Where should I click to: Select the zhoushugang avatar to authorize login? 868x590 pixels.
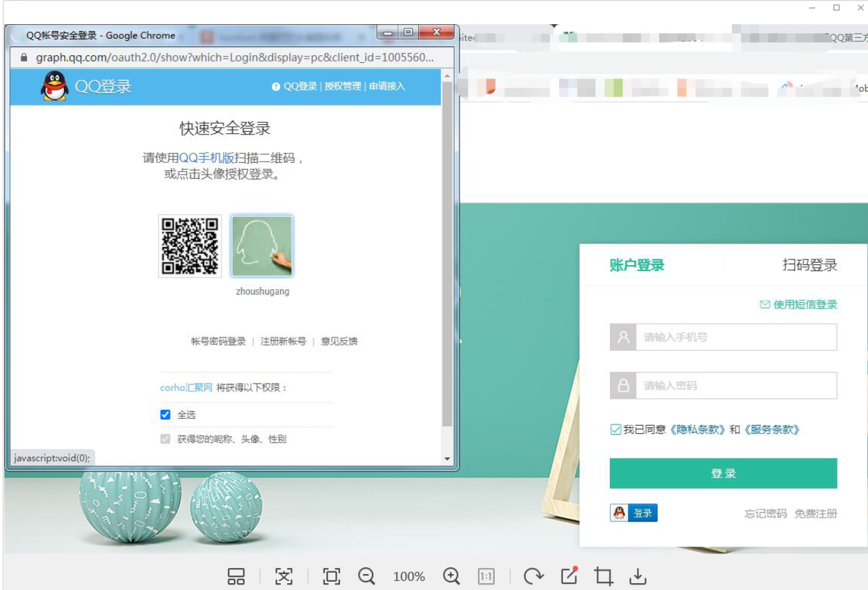(262, 246)
